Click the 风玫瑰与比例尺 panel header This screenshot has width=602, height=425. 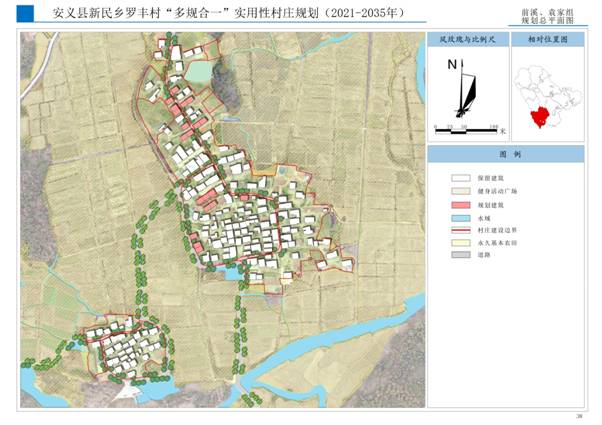pyautogui.click(x=468, y=39)
